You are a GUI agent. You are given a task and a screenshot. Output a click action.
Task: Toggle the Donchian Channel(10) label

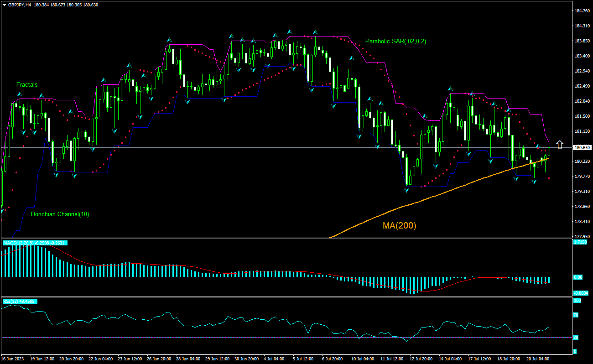(x=60, y=213)
